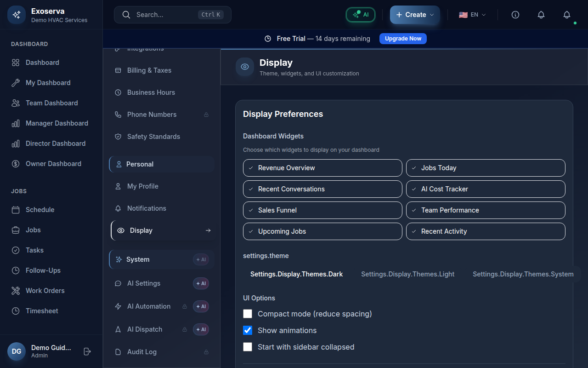Open the Create dropdown menu
The width and height of the screenshot is (588, 368).
tap(415, 15)
